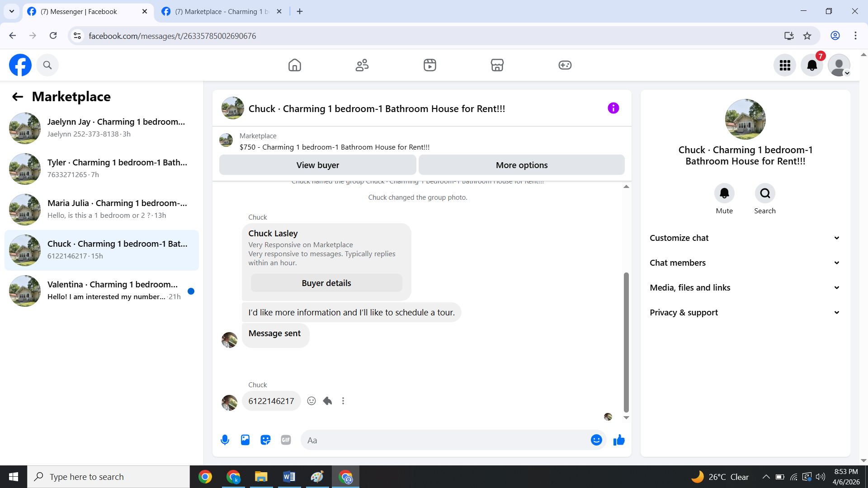React to message 6122146217 with emoji icon
The image size is (868, 488).
click(x=311, y=401)
